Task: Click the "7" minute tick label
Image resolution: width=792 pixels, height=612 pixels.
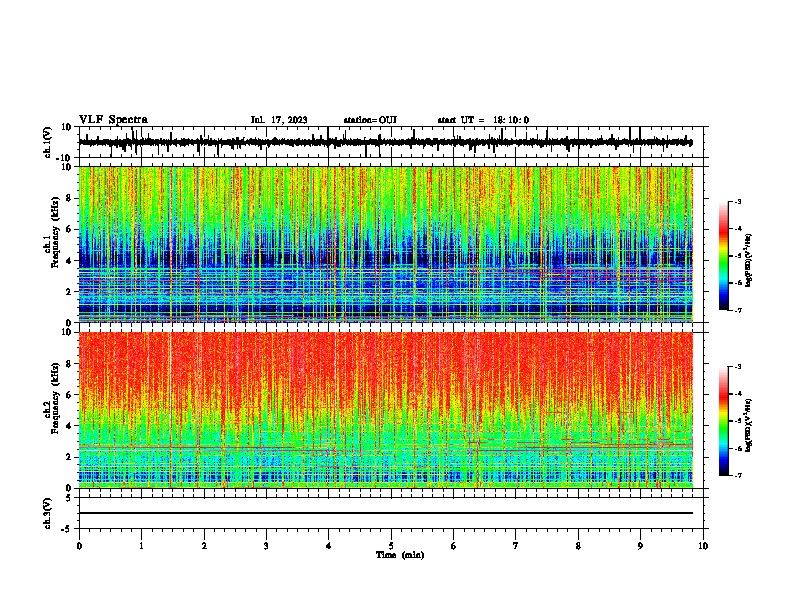Action: [516, 546]
